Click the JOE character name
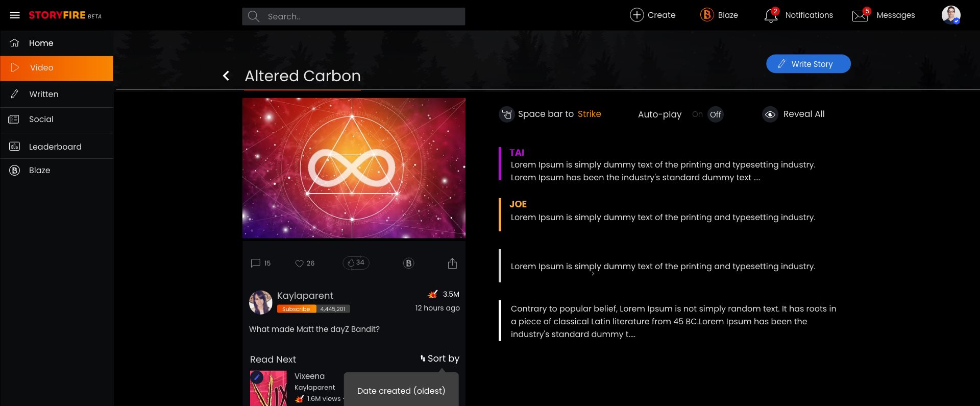Viewport: 980px width, 406px height. [518, 204]
